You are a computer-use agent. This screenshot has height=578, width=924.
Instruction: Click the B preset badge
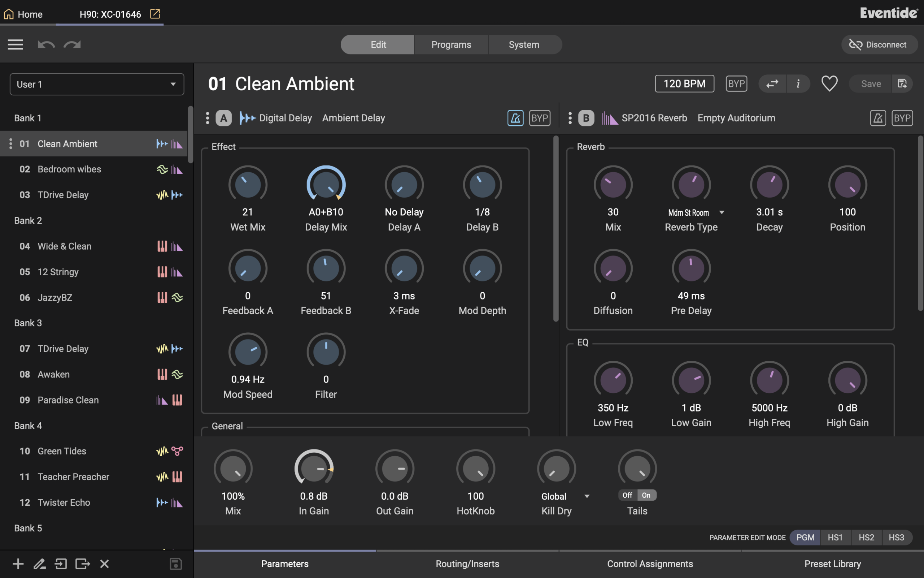coord(586,118)
